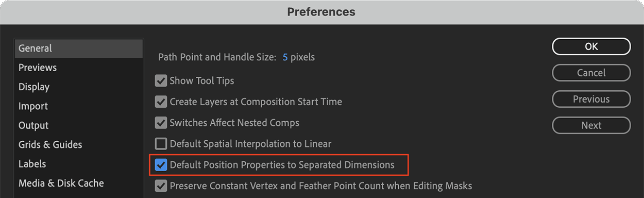Toggle Preserve Constant Vertex and Feather Point Count
The image size is (644, 198).
click(x=161, y=186)
